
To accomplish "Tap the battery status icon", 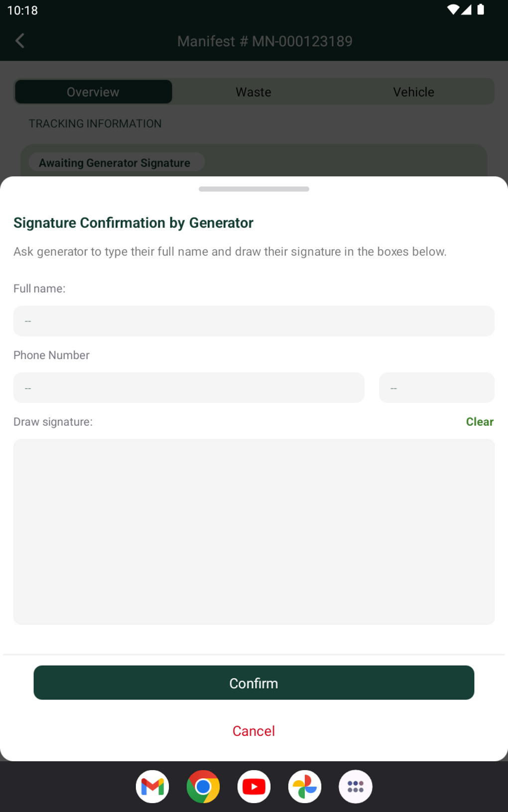I will 481,10.
